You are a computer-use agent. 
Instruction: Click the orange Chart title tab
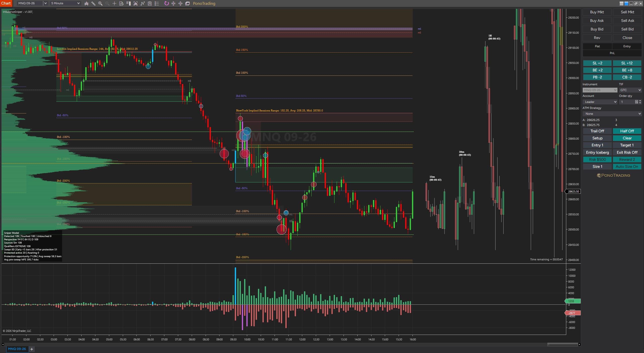pos(6,3)
